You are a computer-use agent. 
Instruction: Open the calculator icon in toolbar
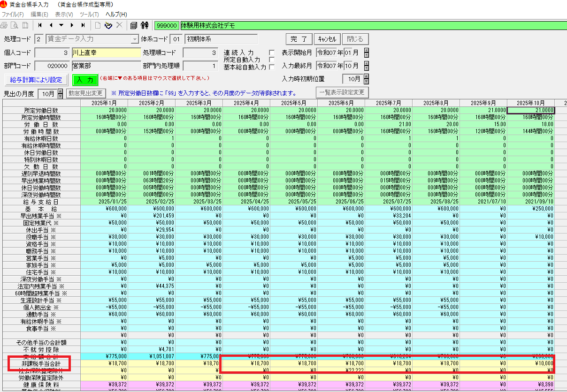[x=134, y=25]
